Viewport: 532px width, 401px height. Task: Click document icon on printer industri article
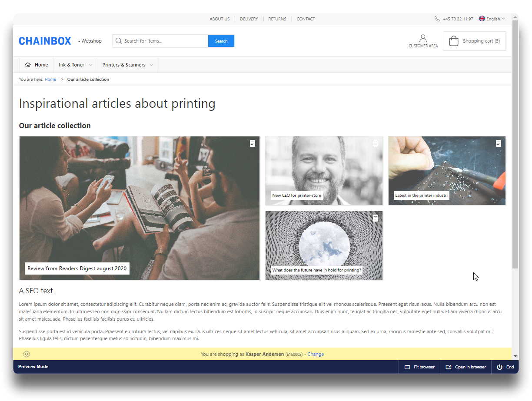click(499, 143)
